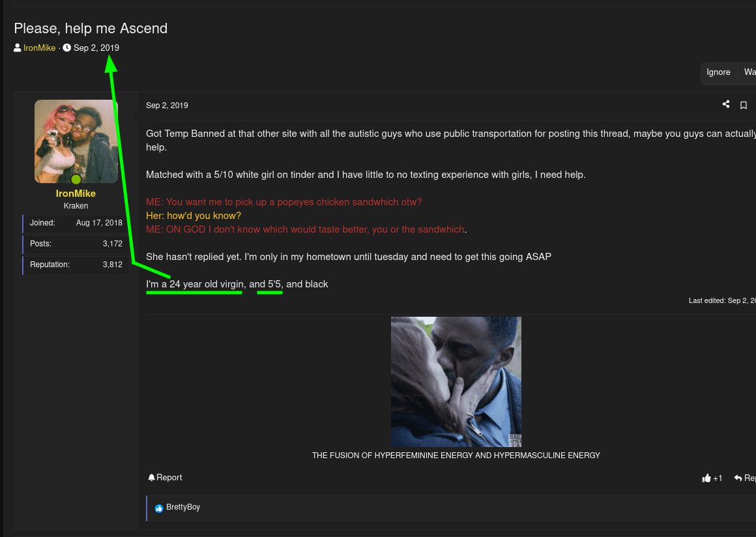Image resolution: width=756 pixels, height=537 pixels.
Task: Bookmark the post with the bookmark icon
Action: tap(744, 106)
